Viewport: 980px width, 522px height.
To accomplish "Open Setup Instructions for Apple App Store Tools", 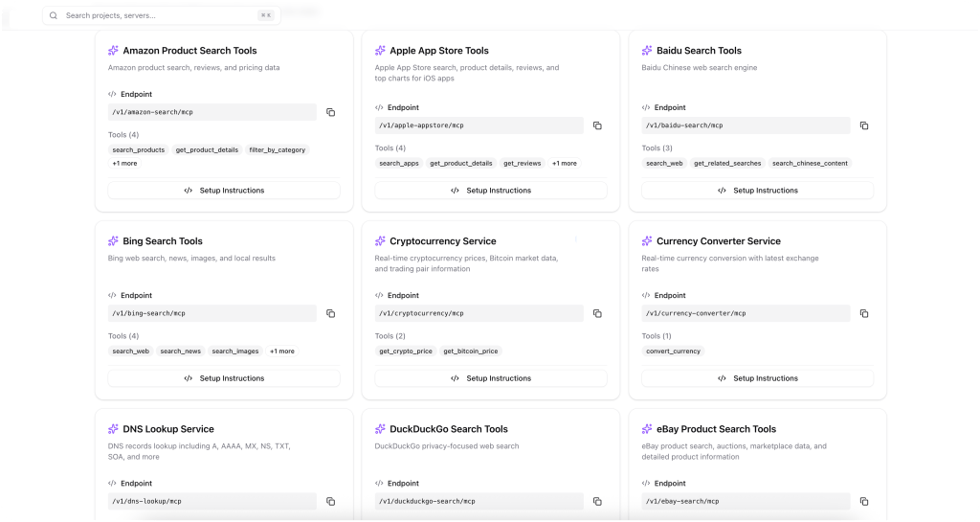I will [491, 191].
